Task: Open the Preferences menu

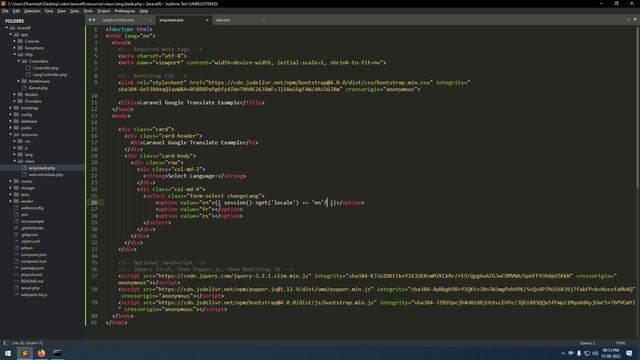Action: click(124, 11)
